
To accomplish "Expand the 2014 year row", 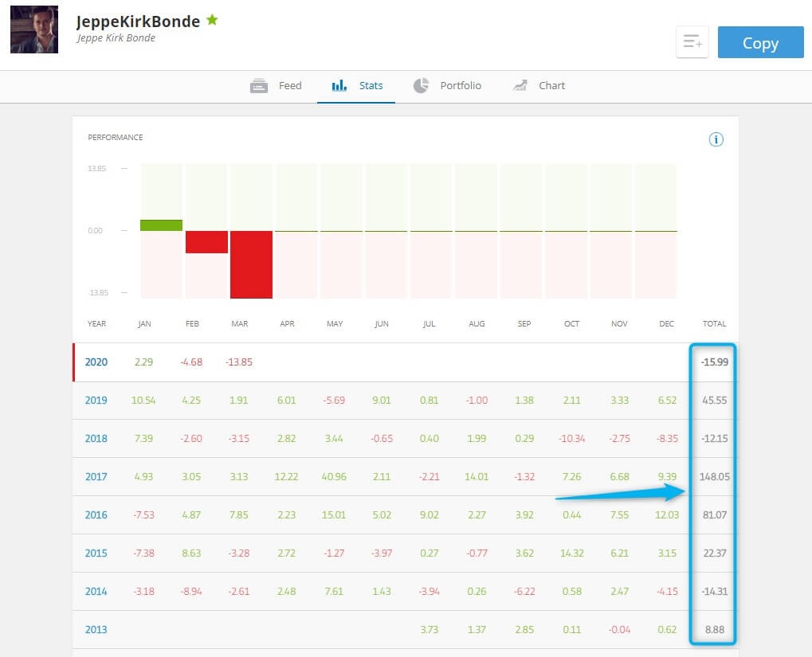I will (96, 592).
